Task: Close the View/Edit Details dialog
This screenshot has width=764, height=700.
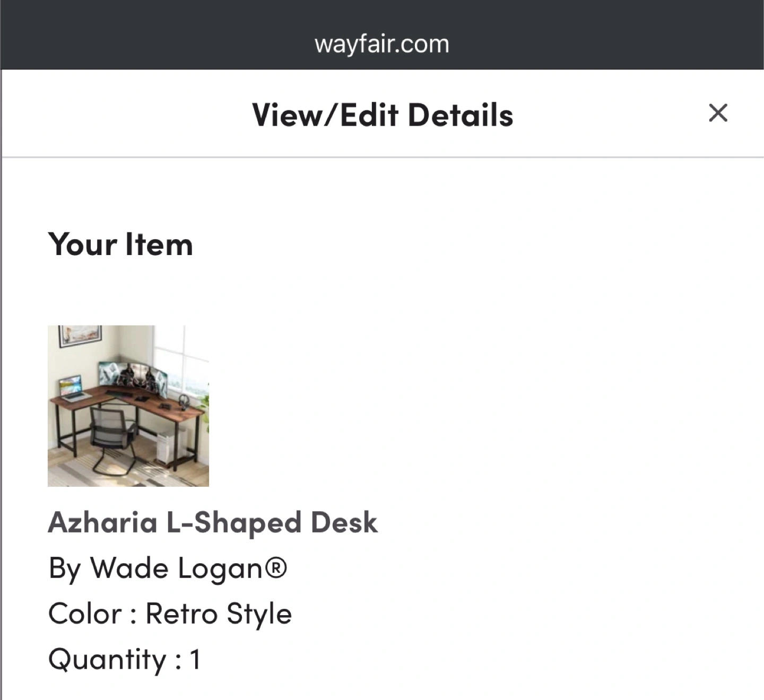Action: click(718, 113)
